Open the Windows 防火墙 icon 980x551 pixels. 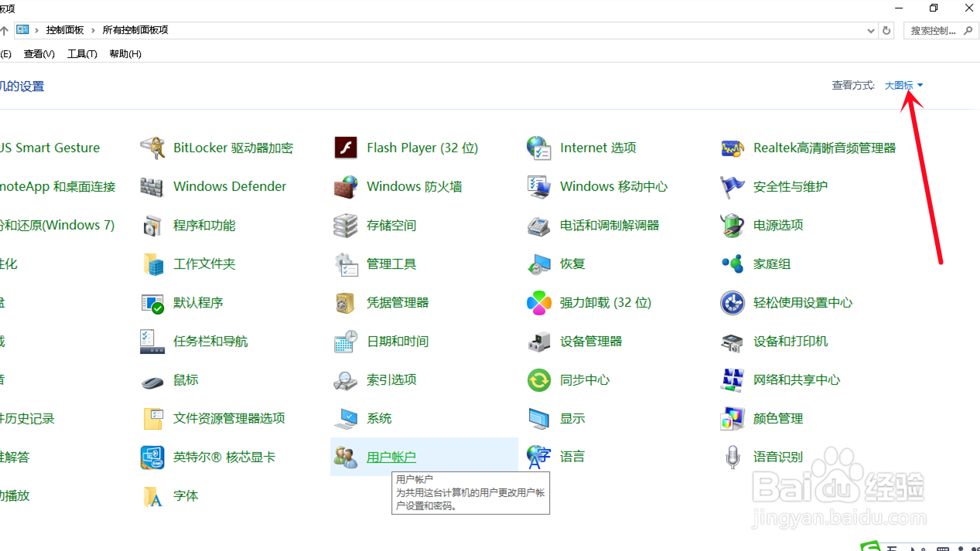pyautogui.click(x=346, y=186)
